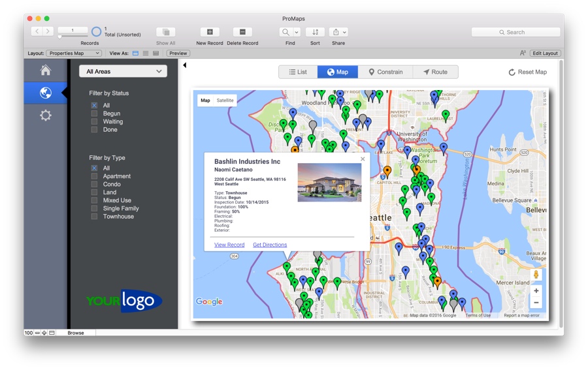Zoom in on the map
588x370 pixels.
click(x=536, y=290)
